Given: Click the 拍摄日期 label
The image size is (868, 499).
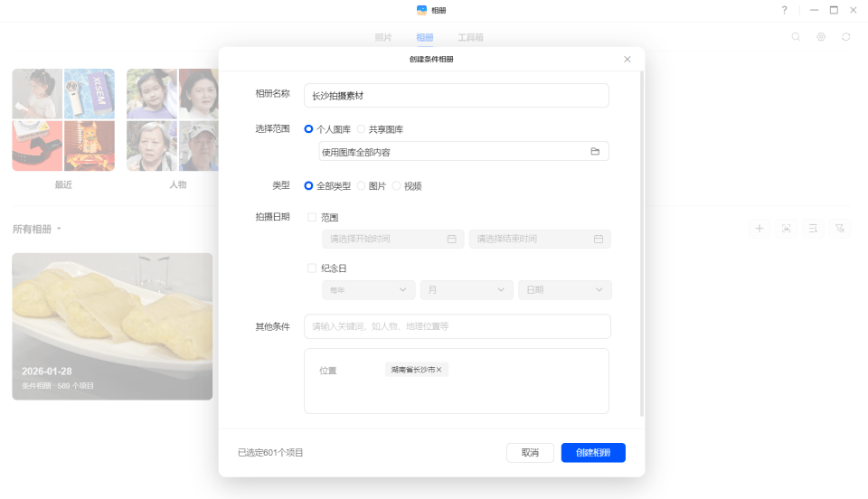Looking at the screenshot, I should coord(272,217).
